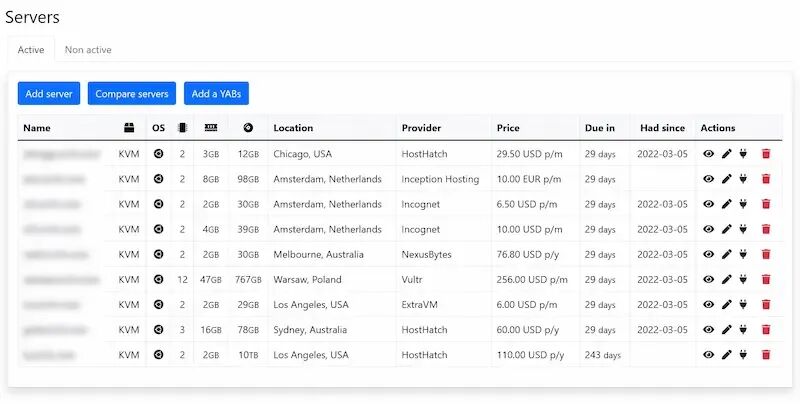Click the Price column header
Screen dimensions: 800x404
508,128
